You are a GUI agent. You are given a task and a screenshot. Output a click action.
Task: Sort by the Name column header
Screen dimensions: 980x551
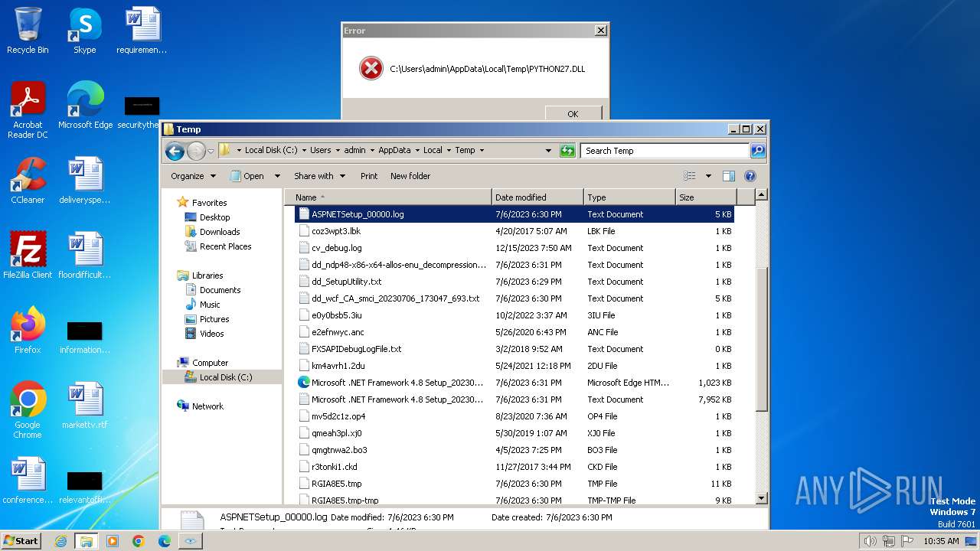[x=388, y=197]
